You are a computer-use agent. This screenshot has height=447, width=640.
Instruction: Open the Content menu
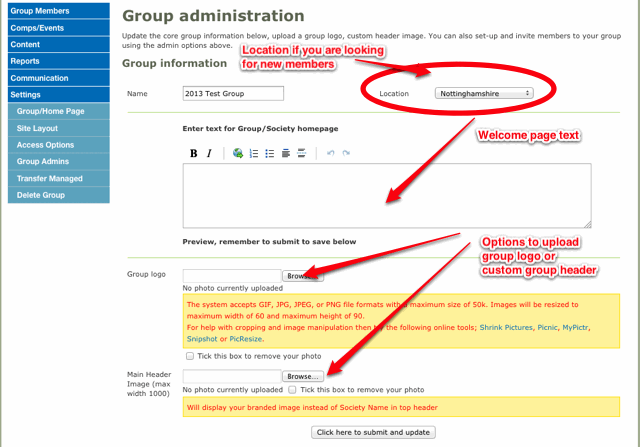tap(59, 44)
